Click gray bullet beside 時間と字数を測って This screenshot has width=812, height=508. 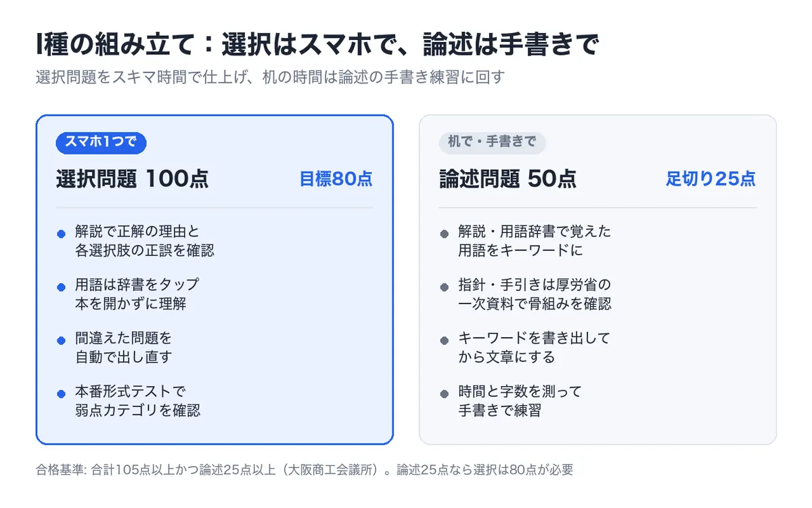445,394
